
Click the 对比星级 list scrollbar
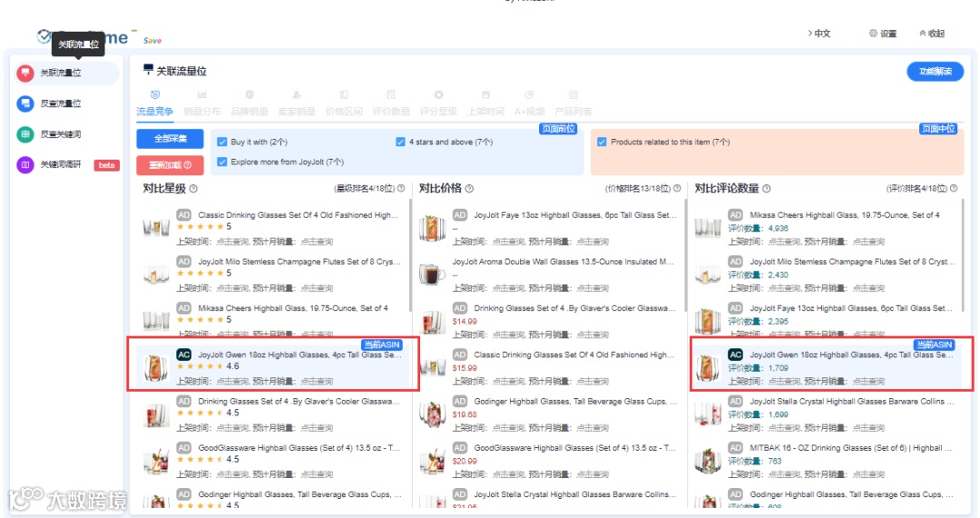point(410,255)
